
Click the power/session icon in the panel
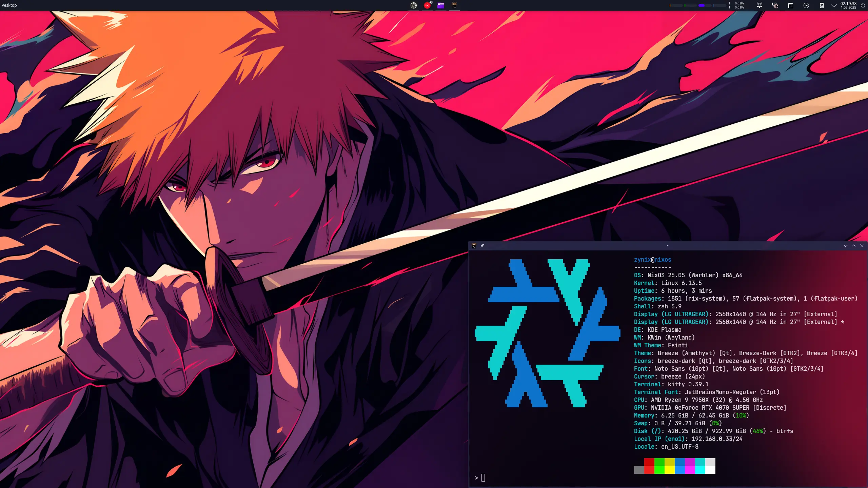click(863, 5)
